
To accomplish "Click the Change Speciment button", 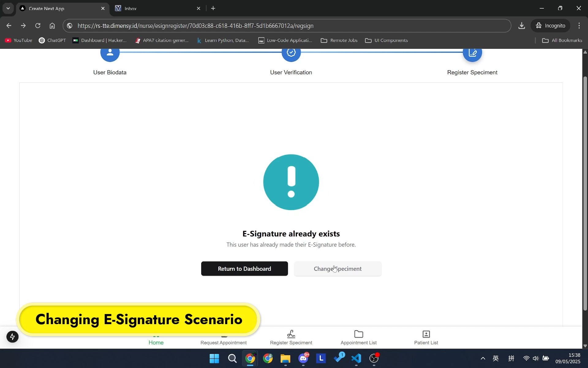I will click(337, 269).
